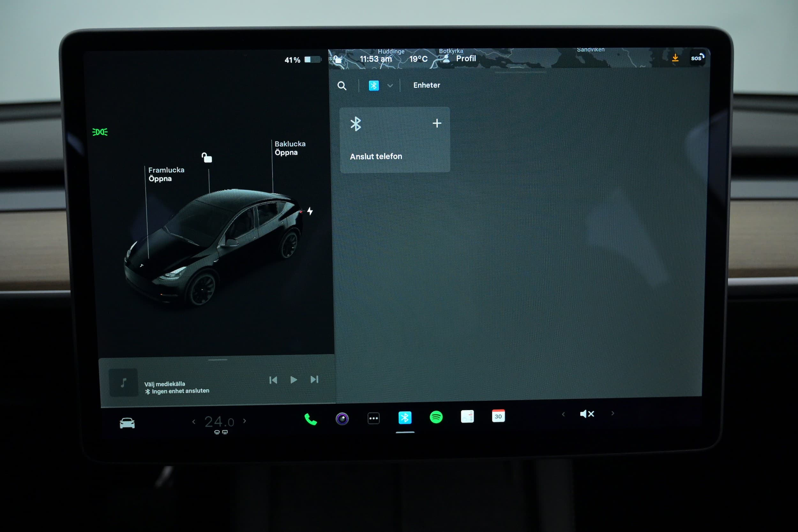
Task: Tap the Bluetooth symbol on the connect card
Action: (356, 124)
